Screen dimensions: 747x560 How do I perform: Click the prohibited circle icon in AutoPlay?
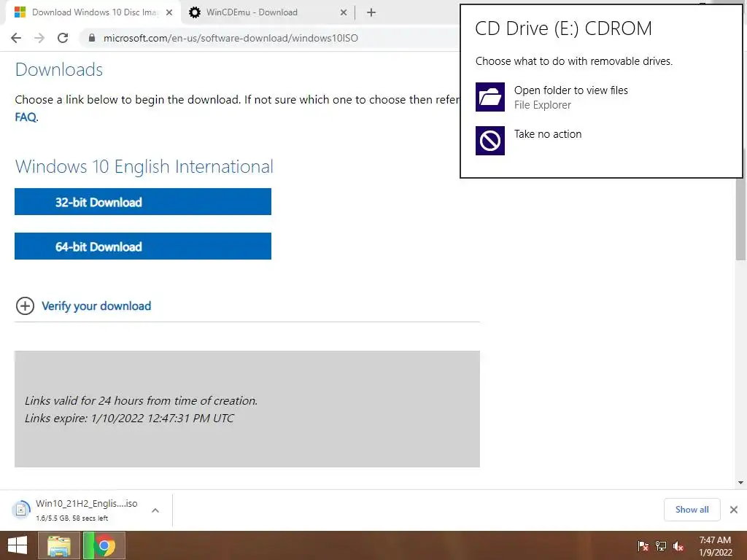490,141
